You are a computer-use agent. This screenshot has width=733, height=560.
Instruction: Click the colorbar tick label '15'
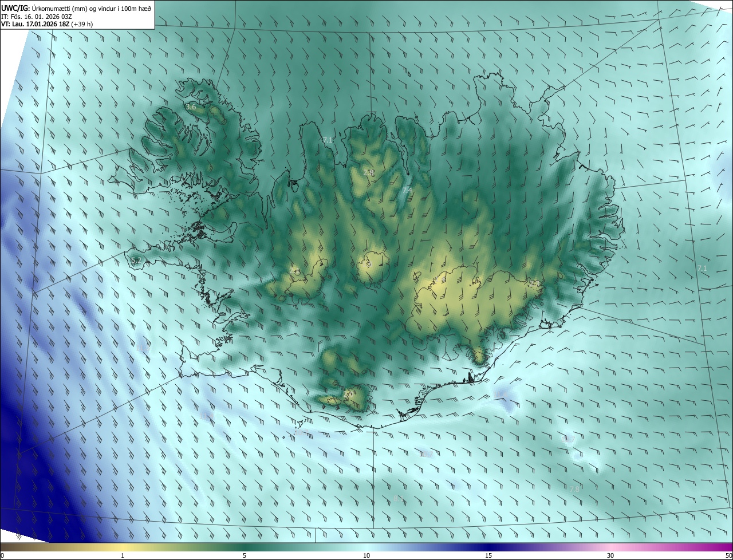point(488,556)
